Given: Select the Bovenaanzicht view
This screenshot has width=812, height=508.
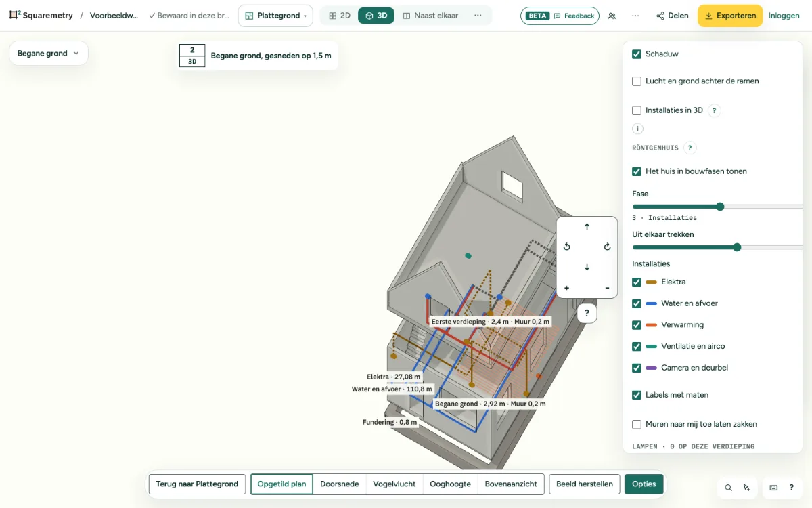Looking at the screenshot, I should click(x=511, y=484).
